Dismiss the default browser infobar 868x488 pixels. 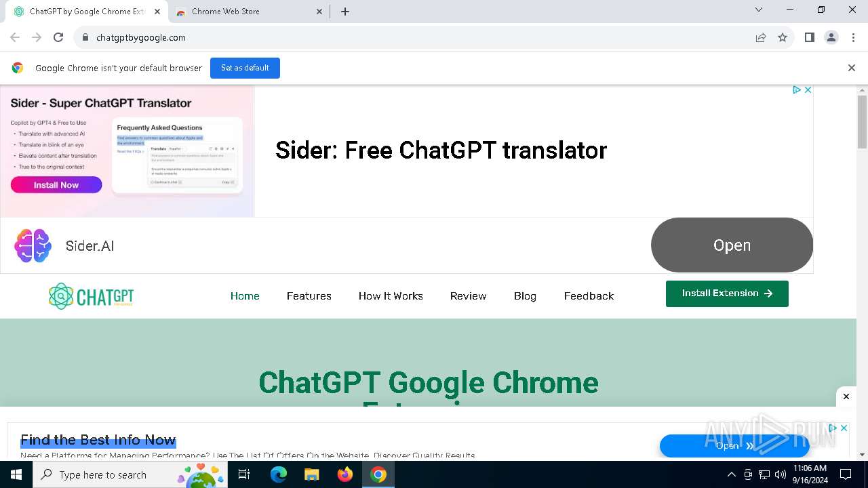(852, 68)
